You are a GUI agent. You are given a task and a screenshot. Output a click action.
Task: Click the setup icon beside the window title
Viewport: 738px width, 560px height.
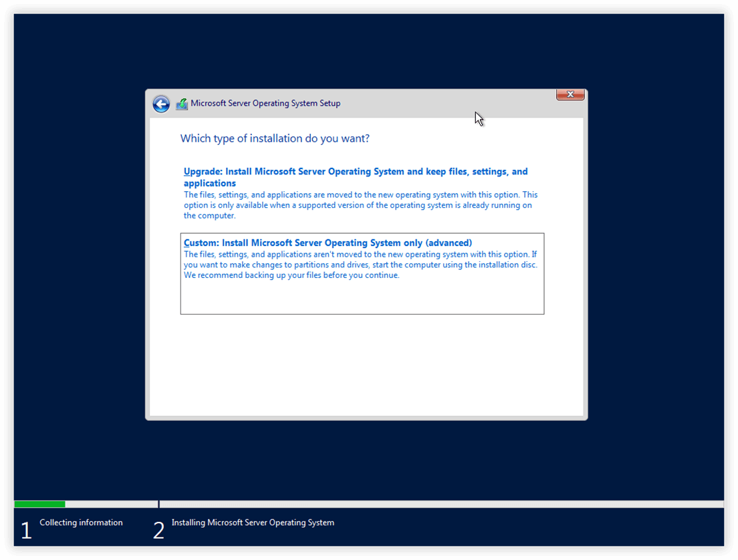(x=182, y=104)
